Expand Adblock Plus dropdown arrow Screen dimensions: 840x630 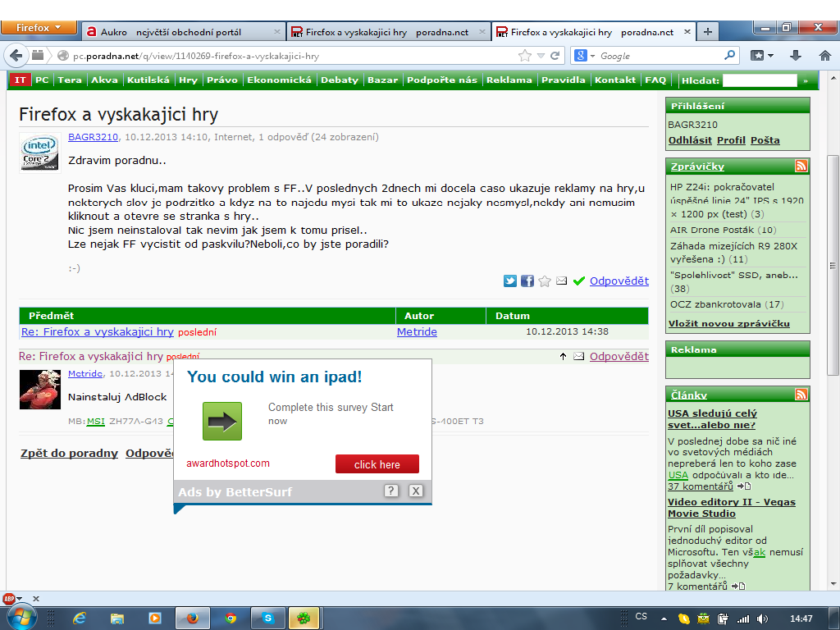(20, 598)
